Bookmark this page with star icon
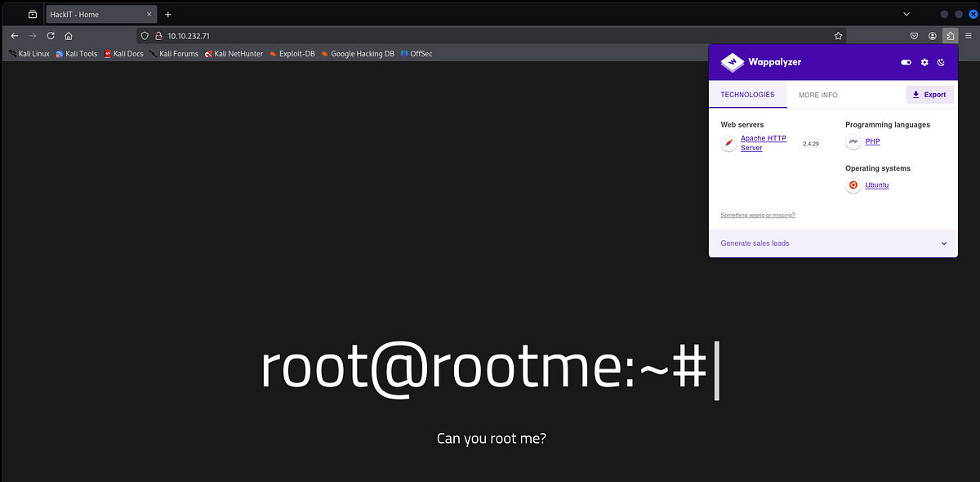The height and width of the screenshot is (482, 980). [x=838, y=36]
